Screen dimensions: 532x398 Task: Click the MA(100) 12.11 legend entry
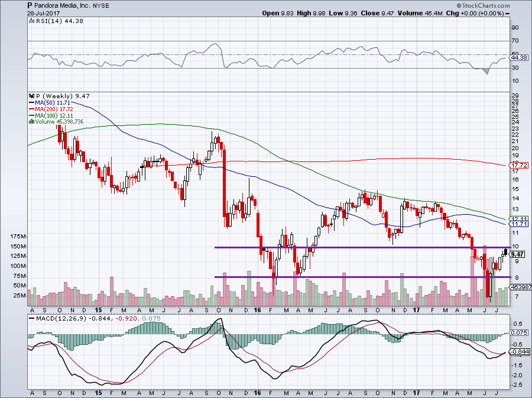(54, 116)
